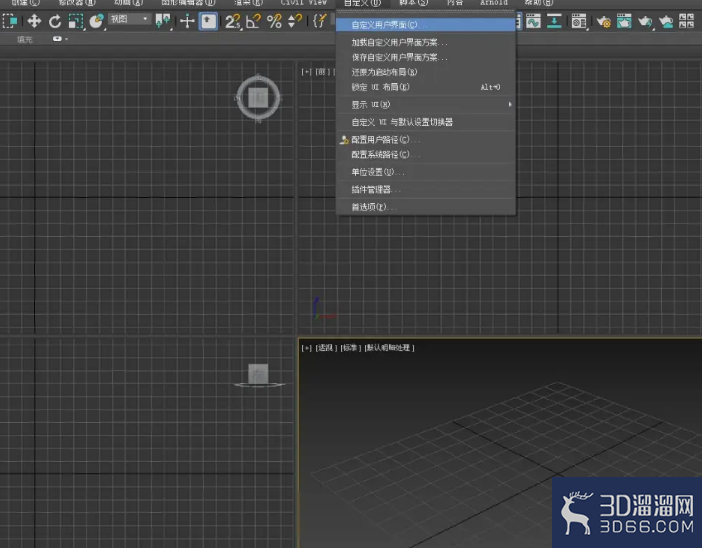Activate the Select and Rotate tool
Image resolution: width=702 pixels, height=548 pixels.
(55, 21)
